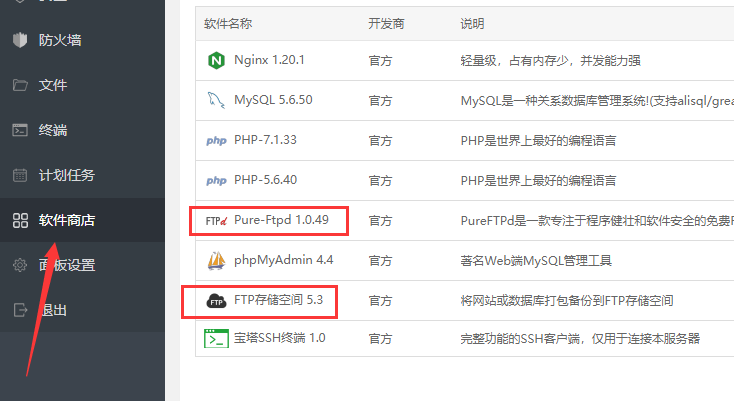Click the scheduled tasks calendar icon
The height and width of the screenshot is (401, 734).
pyautogui.click(x=20, y=175)
